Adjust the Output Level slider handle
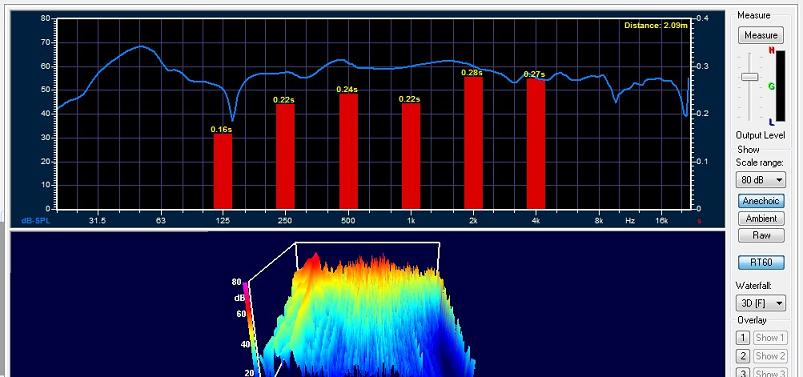The image size is (803, 377). (x=750, y=77)
